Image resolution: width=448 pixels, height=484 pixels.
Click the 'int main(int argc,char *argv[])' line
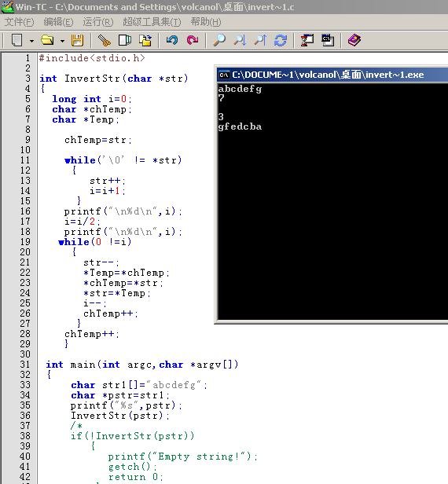142,365
